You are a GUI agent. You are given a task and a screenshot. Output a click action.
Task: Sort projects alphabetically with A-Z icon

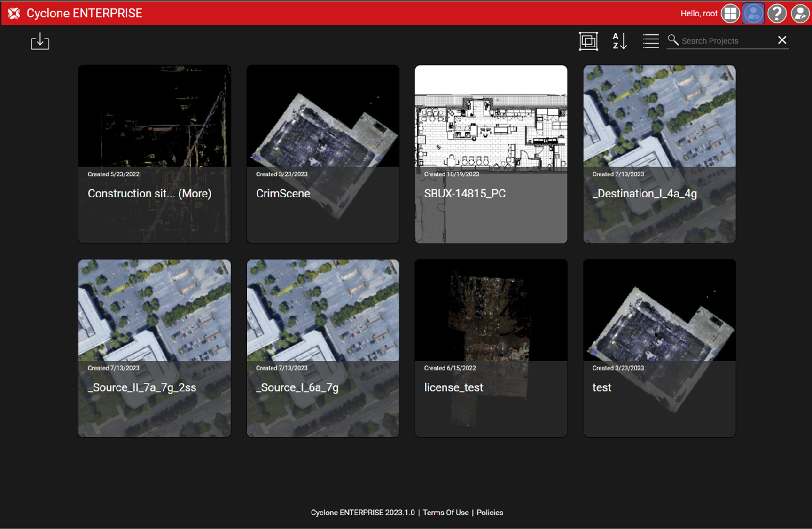[x=619, y=41]
